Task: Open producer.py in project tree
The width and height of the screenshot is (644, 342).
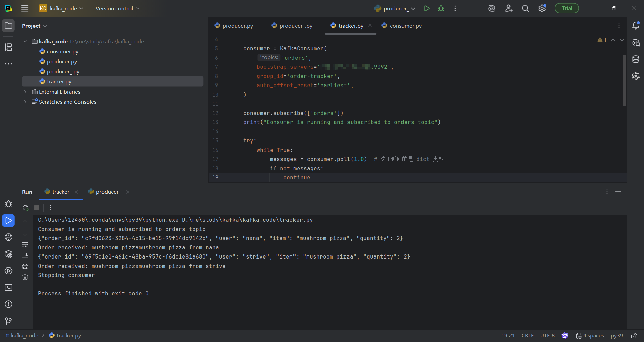Action: click(62, 61)
